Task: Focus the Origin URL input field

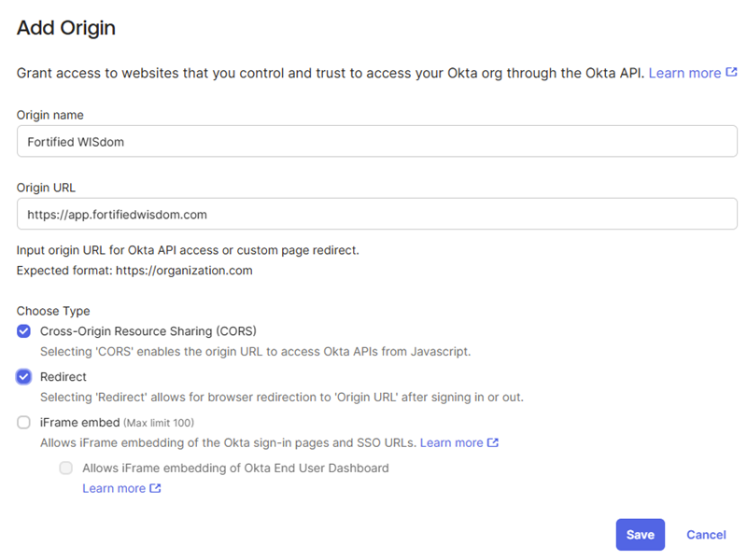Action: tap(377, 214)
